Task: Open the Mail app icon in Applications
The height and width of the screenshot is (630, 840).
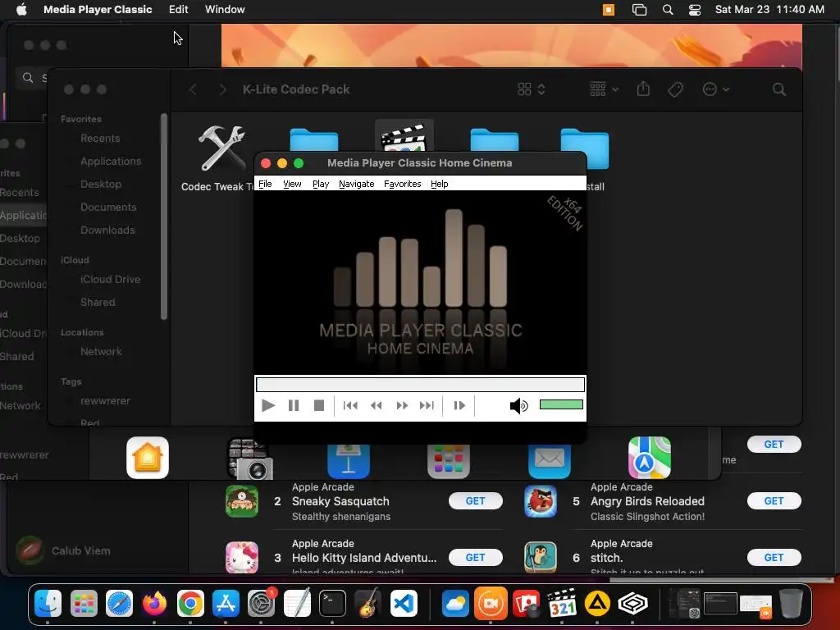Action: click(x=549, y=459)
